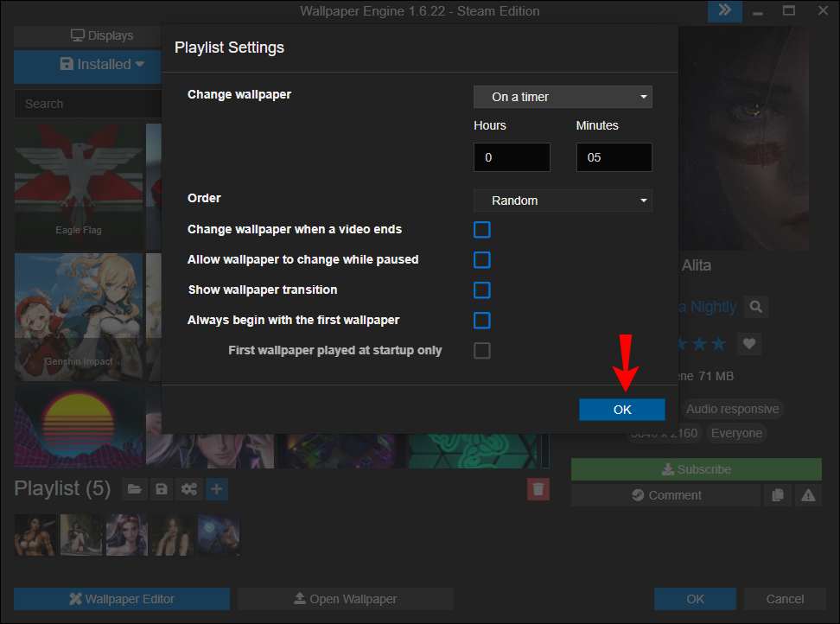
Task: Tick Always begin with the first wallpaper
Action: [482, 321]
